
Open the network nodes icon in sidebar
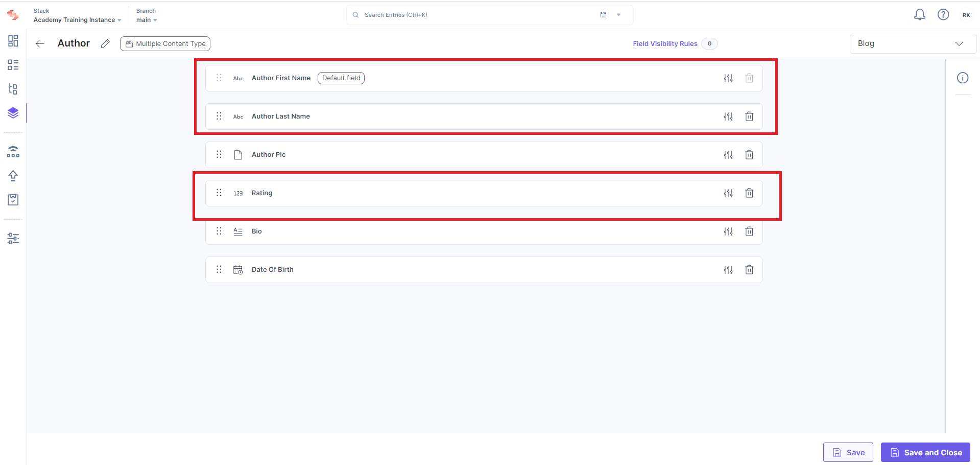click(13, 152)
